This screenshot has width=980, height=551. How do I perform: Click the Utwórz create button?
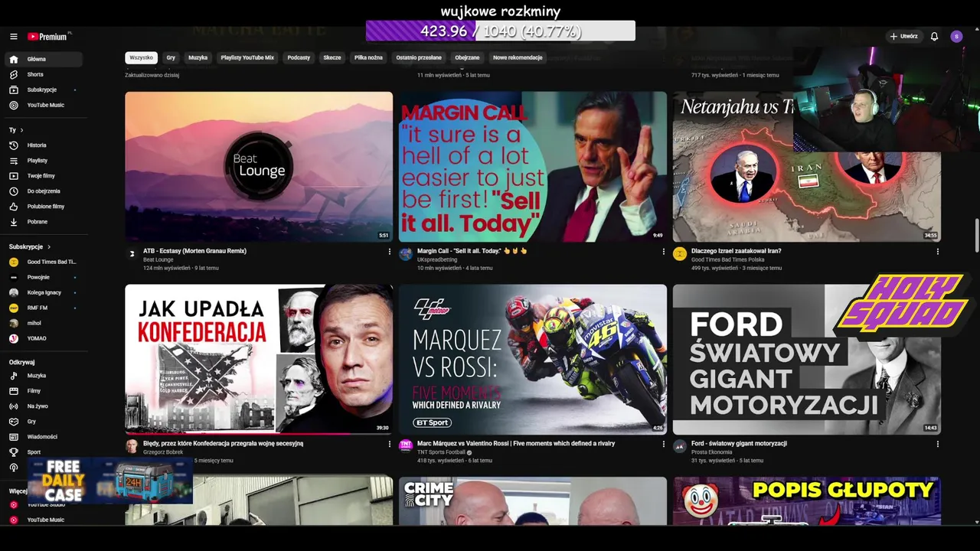pyautogui.click(x=903, y=36)
